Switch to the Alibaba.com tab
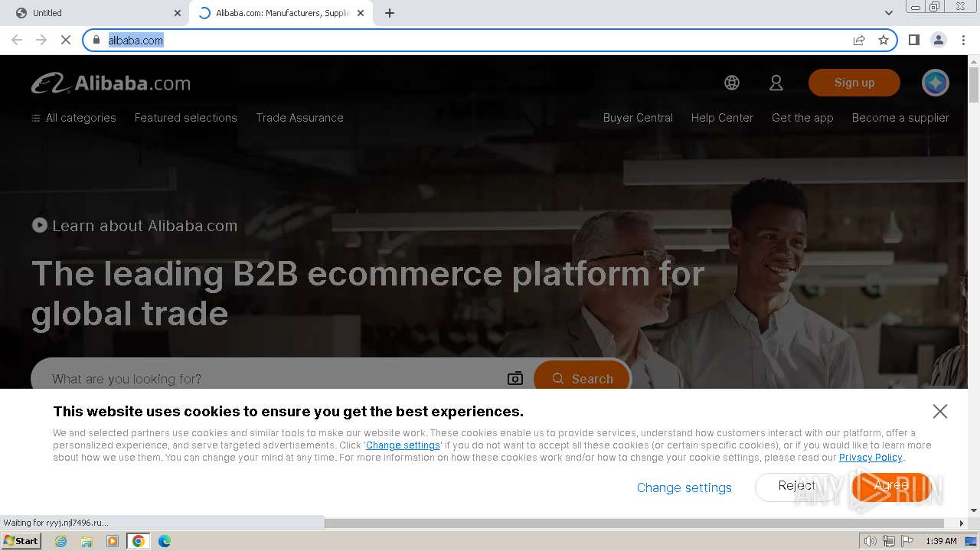Viewport: 980px width, 551px height. point(279,13)
